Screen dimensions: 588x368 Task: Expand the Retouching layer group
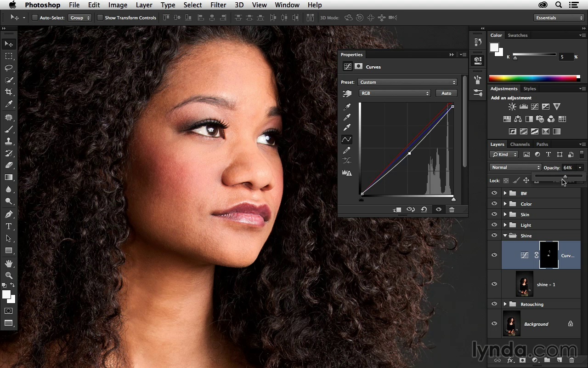[505, 304]
